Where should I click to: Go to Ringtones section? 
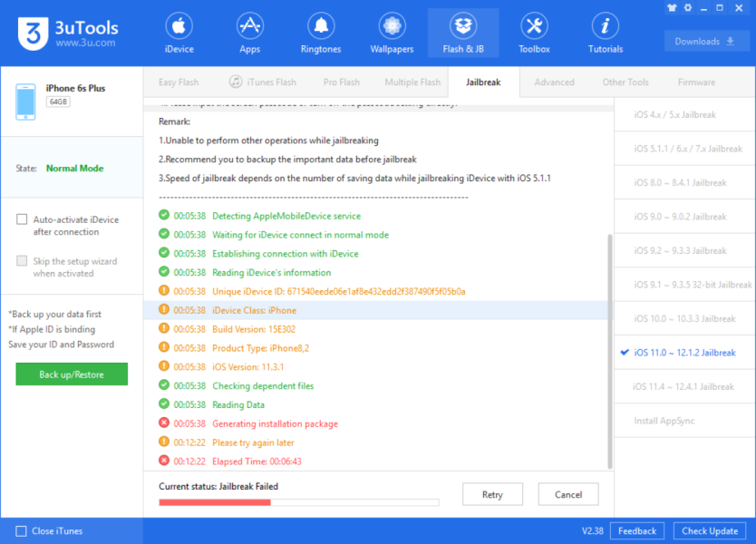click(320, 33)
